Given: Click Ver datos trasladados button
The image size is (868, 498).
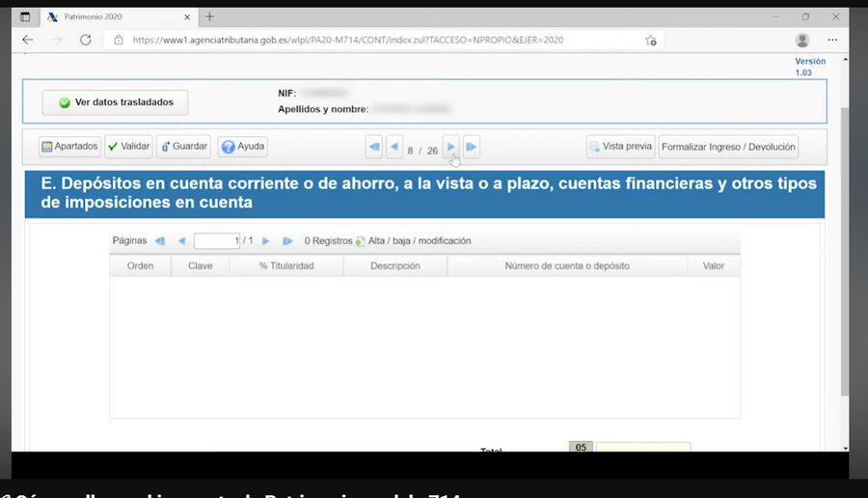Looking at the screenshot, I should [115, 102].
